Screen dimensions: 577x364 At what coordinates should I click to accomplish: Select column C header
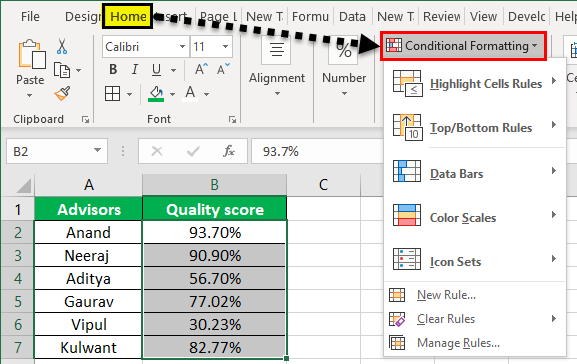click(x=323, y=185)
